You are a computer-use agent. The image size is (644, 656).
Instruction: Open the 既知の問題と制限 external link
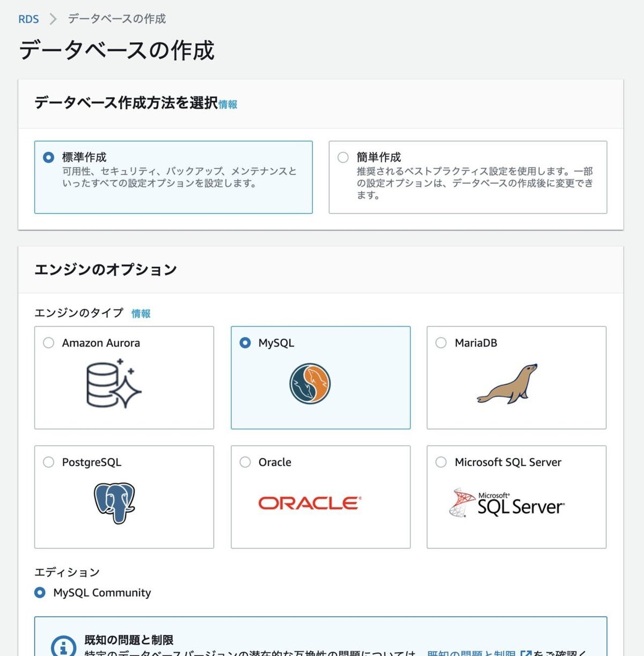pos(479,653)
